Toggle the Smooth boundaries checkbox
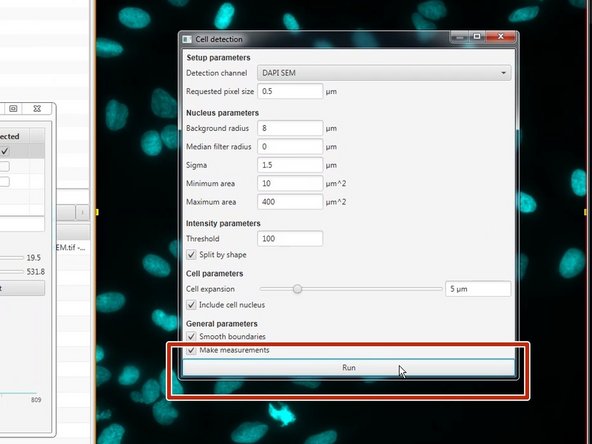The width and height of the screenshot is (592, 444). (191, 336)
